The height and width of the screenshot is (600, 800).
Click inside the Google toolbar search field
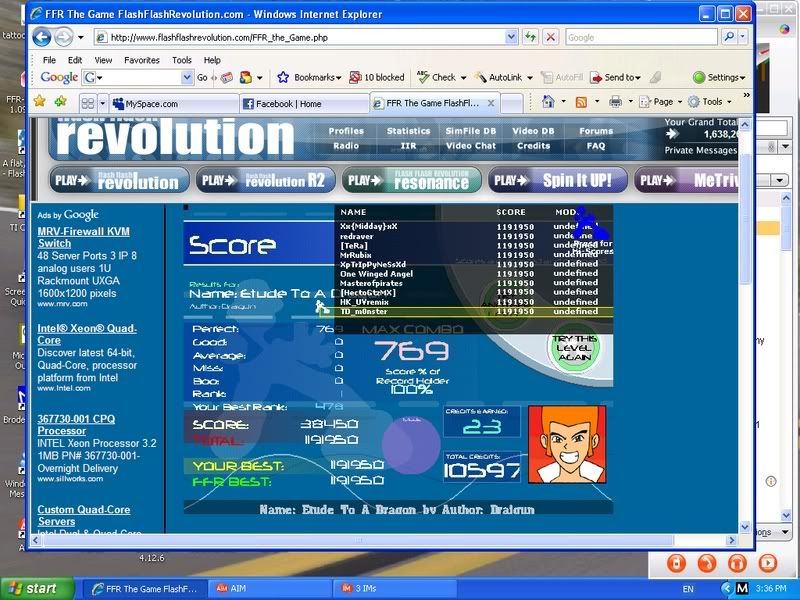point(139,78)
